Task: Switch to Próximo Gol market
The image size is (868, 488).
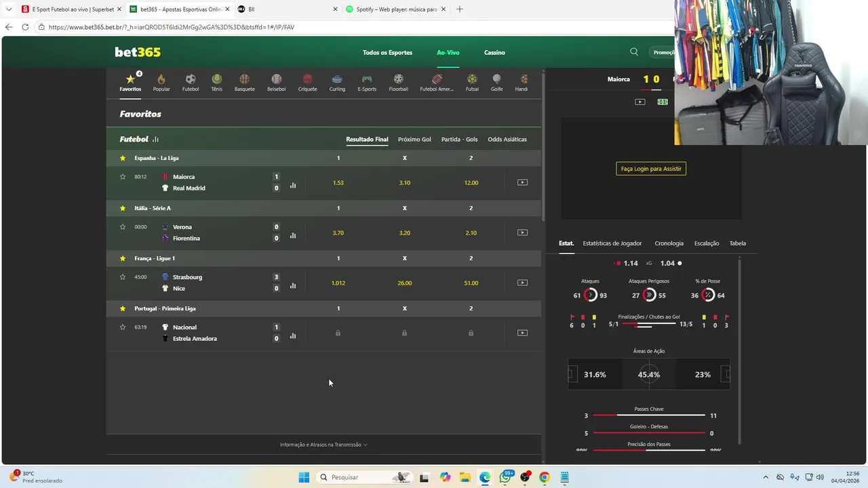Action: [414, 139]
